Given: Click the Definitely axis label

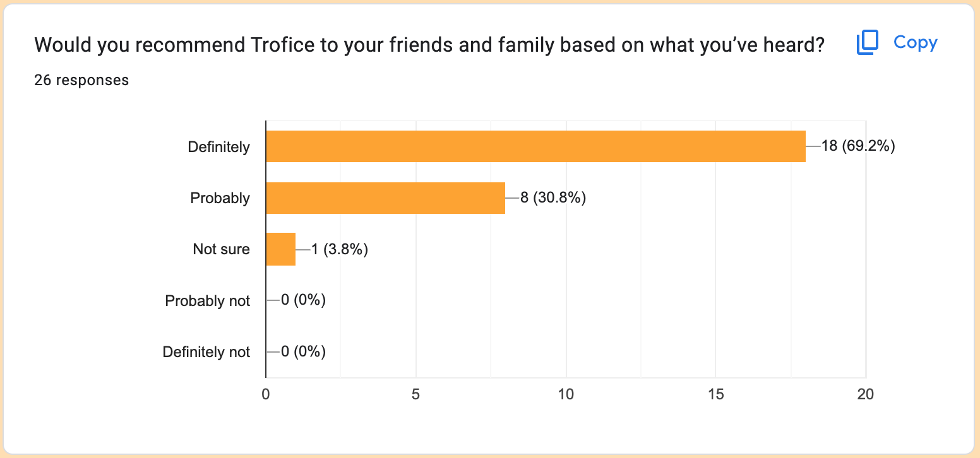Looking at the screenshot, I should (x=219, y=148).
